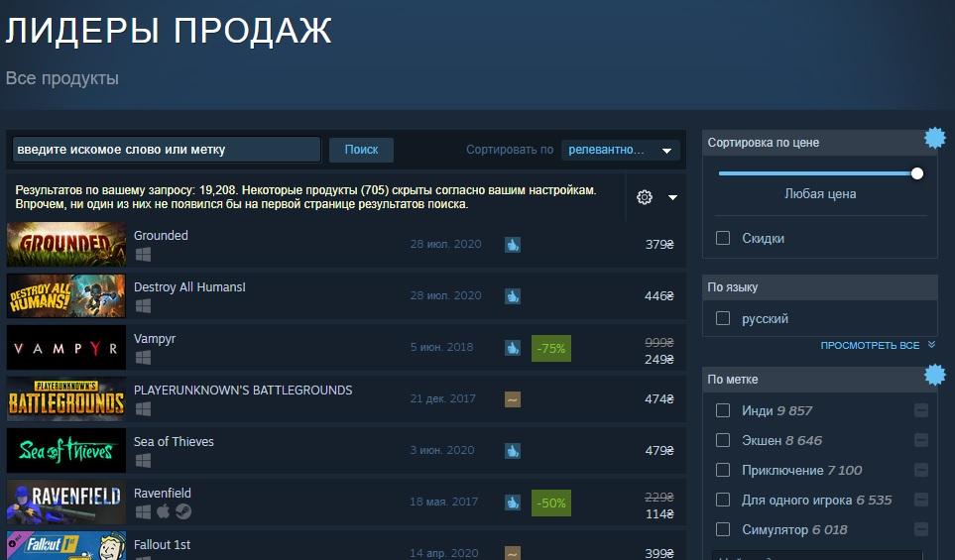
Task: Click the Apple platform icon under Ravenfield
Action: [x=163, y=511]
